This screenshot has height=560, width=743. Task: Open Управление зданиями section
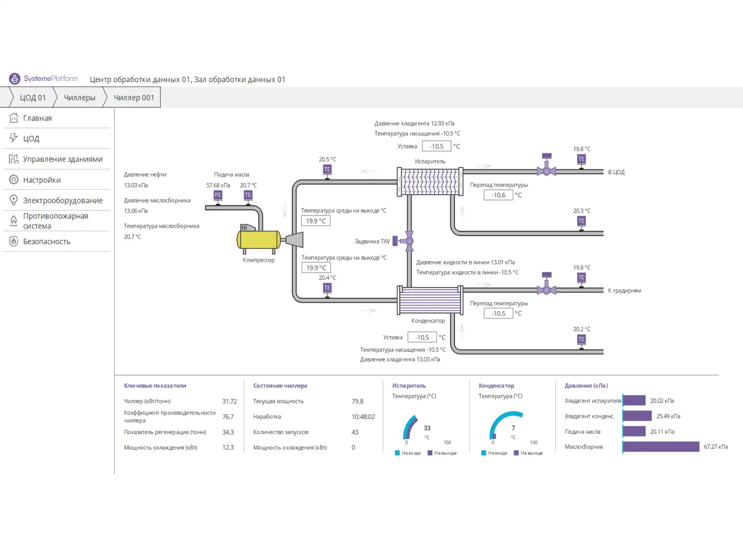(x=62, y=159)
